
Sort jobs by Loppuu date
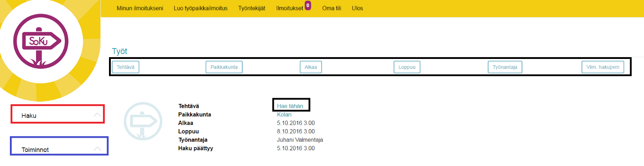click(x=407, y=67)
